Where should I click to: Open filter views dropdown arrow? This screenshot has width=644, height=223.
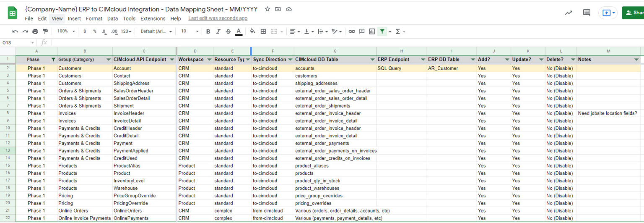(390, 31)
